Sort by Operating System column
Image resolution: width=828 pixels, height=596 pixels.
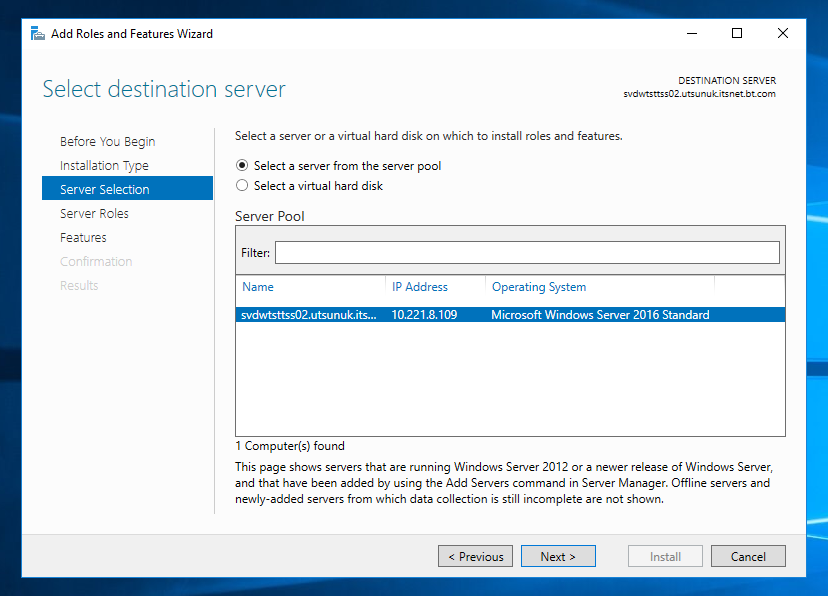539,287
